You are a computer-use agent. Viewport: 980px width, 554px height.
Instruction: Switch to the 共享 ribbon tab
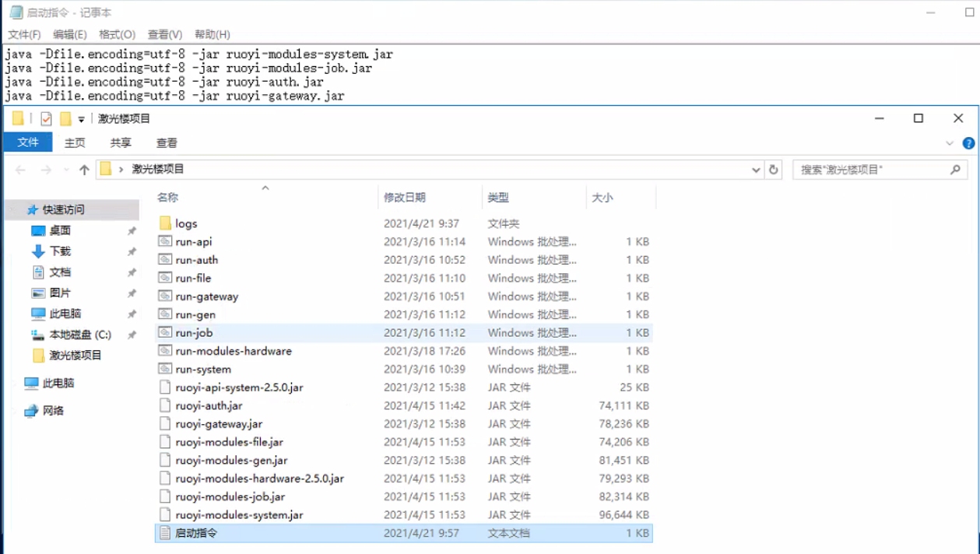tap(121, 143)
